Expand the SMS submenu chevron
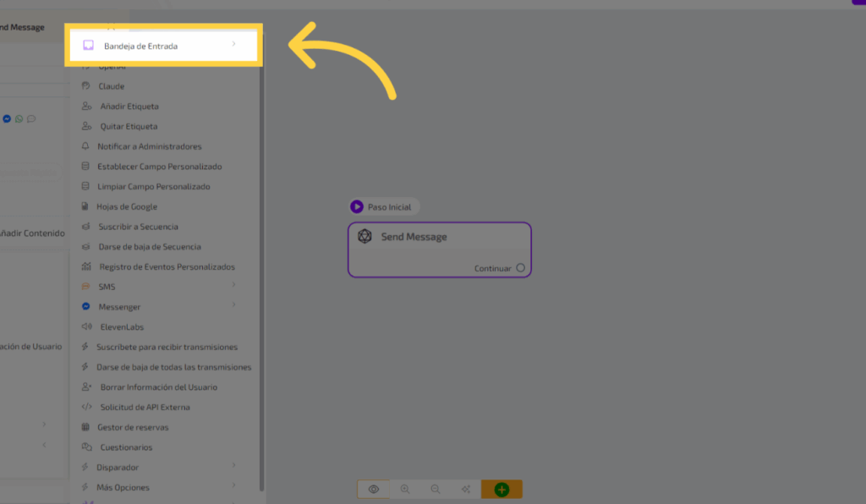Screen dimensions: 866x504 [233, 286]
